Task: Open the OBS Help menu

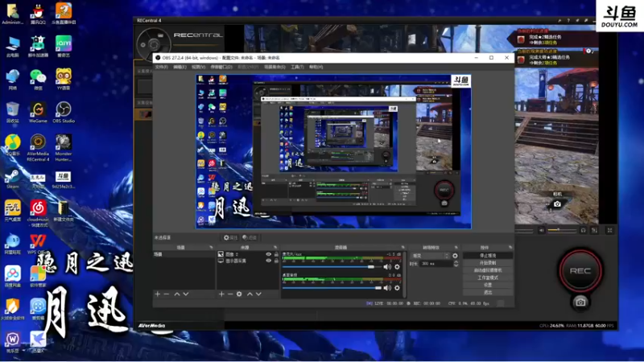Action: [316, 67]
